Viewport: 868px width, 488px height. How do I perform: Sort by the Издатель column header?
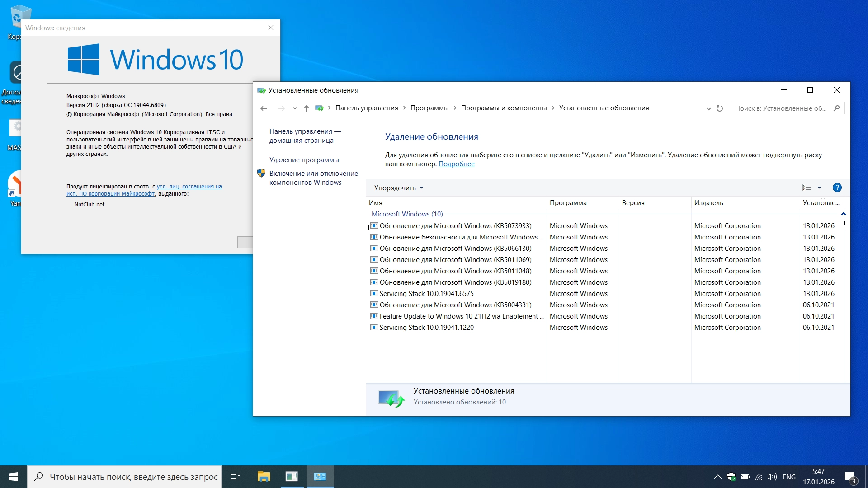tap(708, 203)
